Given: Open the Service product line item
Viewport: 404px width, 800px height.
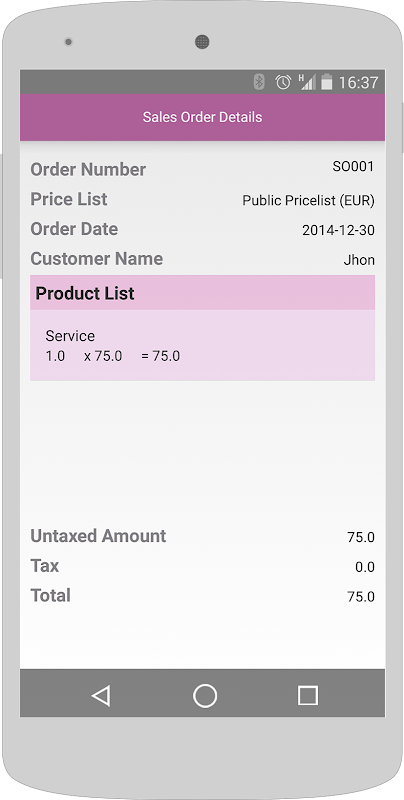Looking at the screenshot, I should 203,345.
